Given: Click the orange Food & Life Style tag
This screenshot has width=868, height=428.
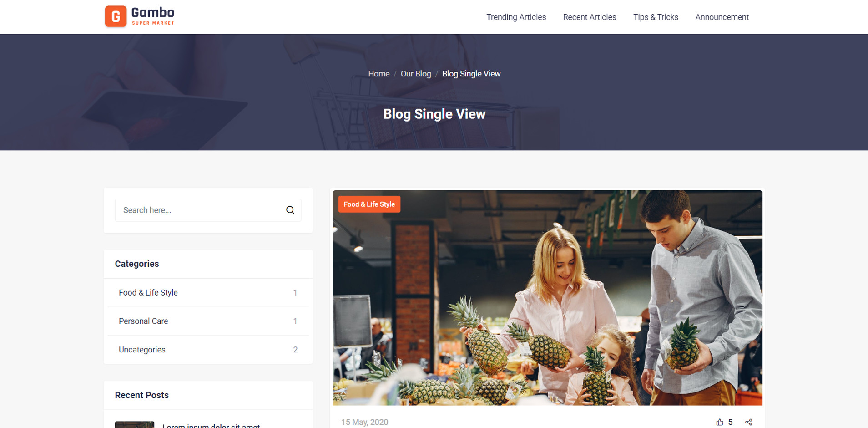Looking at the screenshot, I should tap(369, 204).
